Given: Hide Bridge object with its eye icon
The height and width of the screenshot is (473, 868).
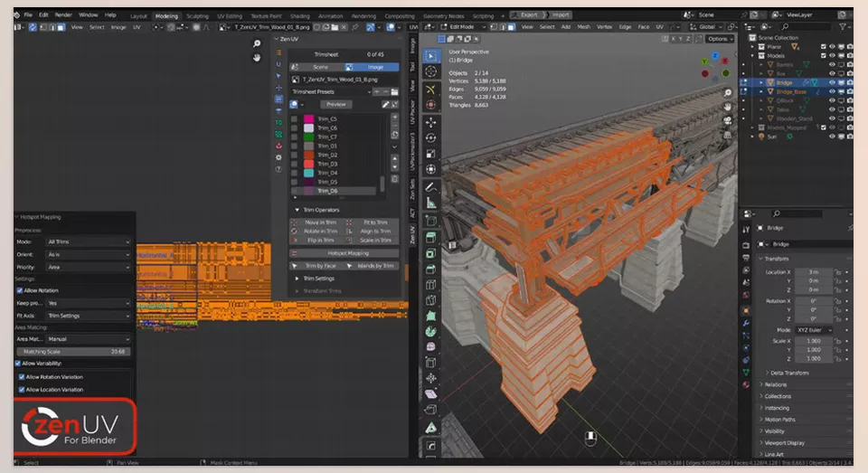Looking at the screenshot, I should click(832, 82).
